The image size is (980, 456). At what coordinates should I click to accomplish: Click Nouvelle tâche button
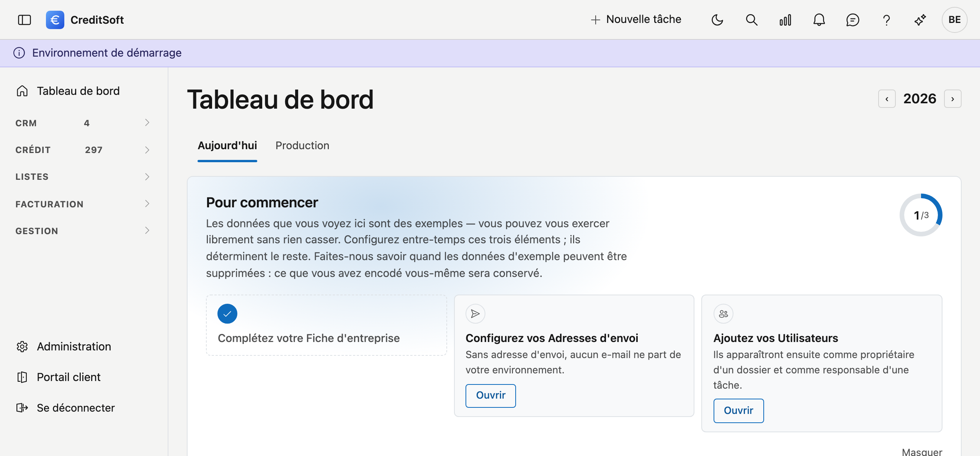pos(636,20)
